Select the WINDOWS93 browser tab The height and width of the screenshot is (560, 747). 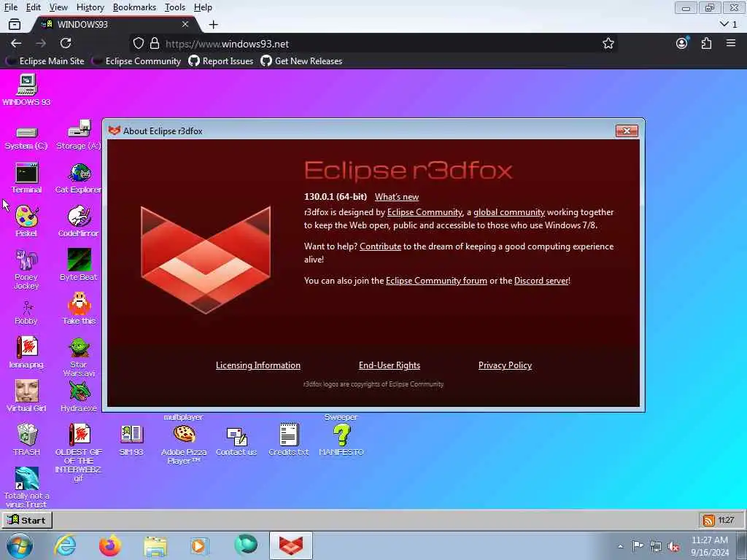click(x=116, y=24)
